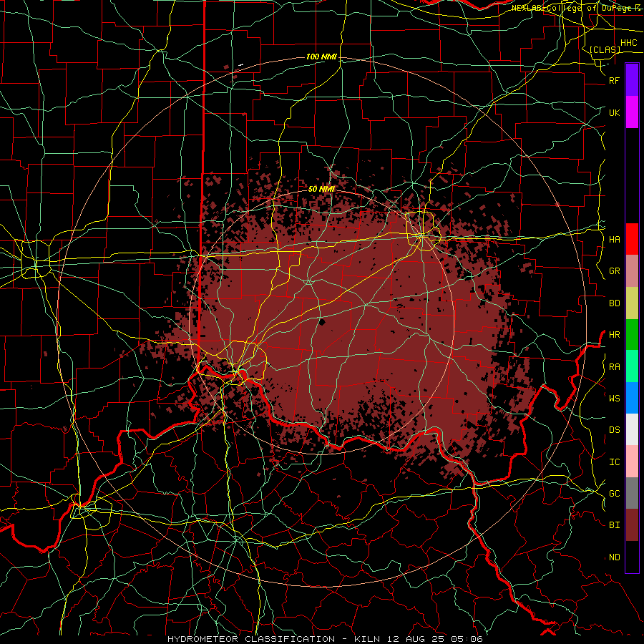
Task: Click the "ND" legend label
Action: tap(615, 557)
